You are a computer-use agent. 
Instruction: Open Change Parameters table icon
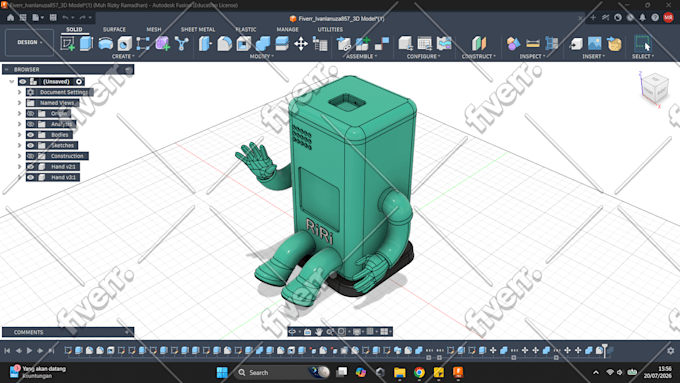tap(320, 43)
